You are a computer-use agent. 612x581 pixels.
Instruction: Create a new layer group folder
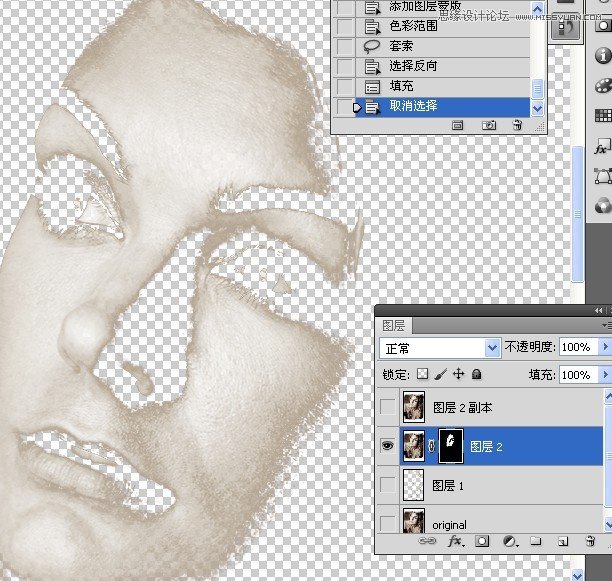coord(536,541)
